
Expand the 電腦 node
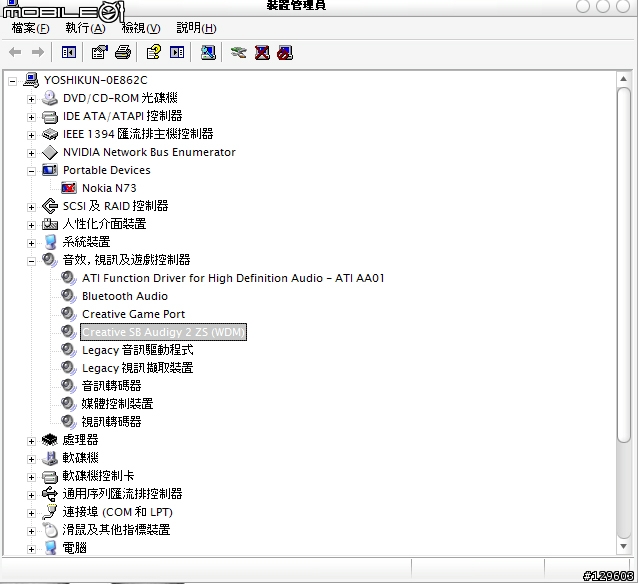[31, 549]
